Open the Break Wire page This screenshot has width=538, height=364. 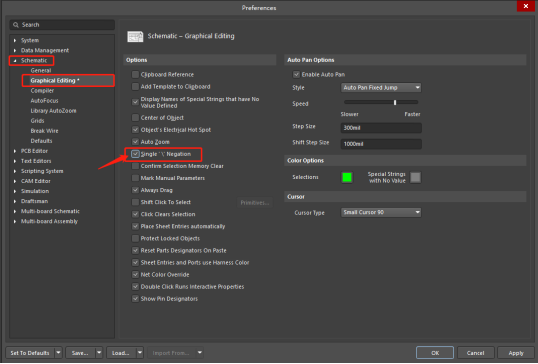coord(44,131)
